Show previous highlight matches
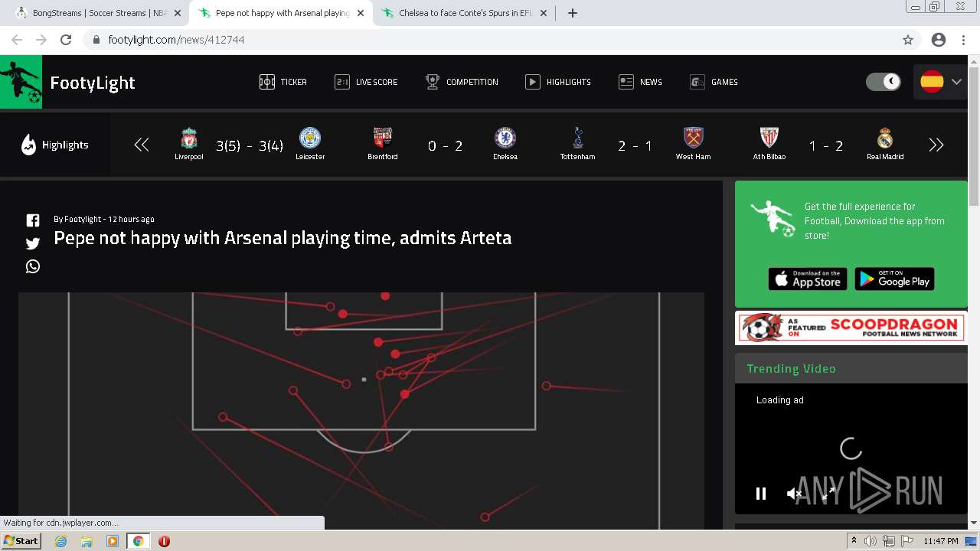This screenshot has height=551, width=980. point(142,145)
